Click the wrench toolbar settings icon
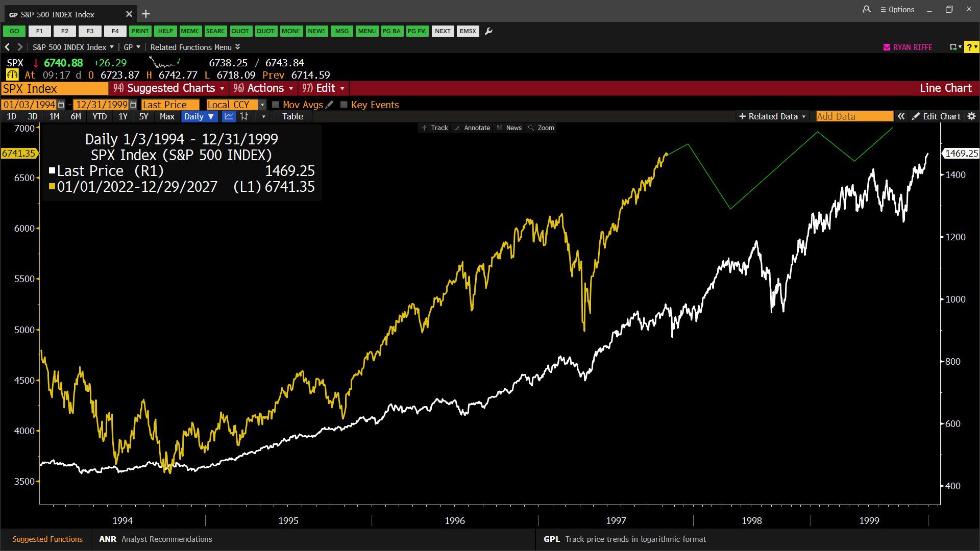 click(x=488, y=31)
